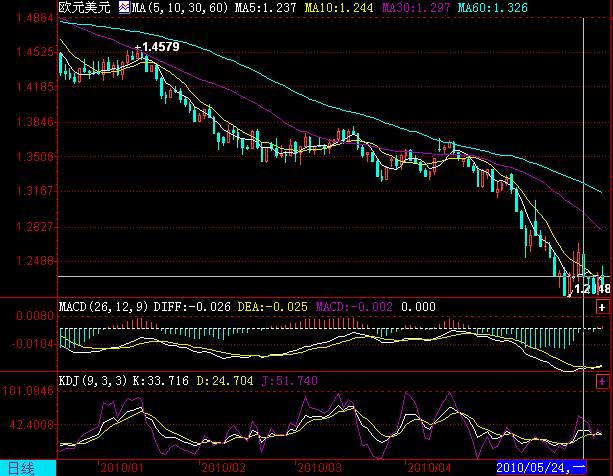Click the MA indicator icon beside 欧元美元
This screenshot has height=476, width=613.
pos(124,7)
